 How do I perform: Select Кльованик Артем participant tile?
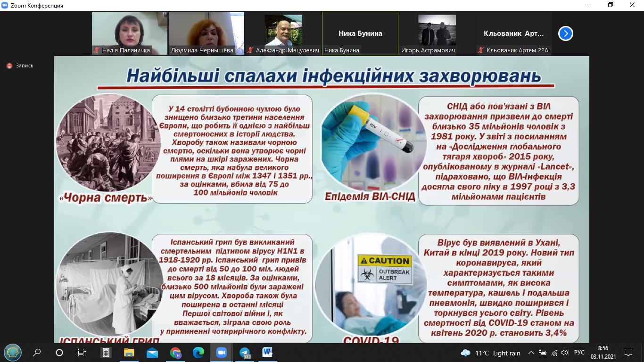[514, 33]
